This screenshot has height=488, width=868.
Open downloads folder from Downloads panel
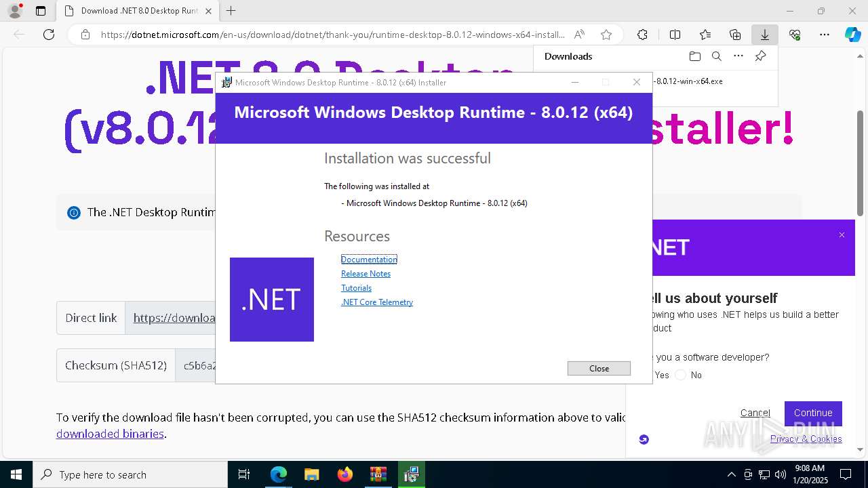[x=694, y=56]
